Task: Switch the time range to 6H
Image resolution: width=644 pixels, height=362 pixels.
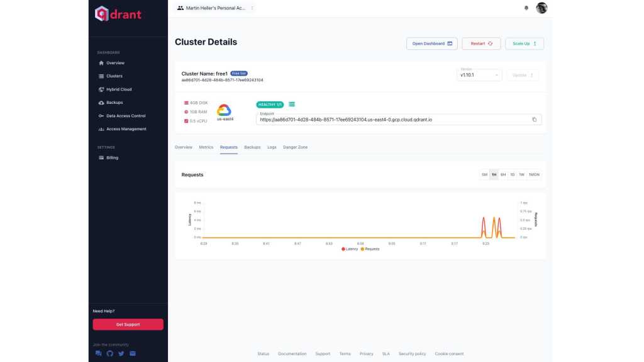Action: click(x=503, y=174)
